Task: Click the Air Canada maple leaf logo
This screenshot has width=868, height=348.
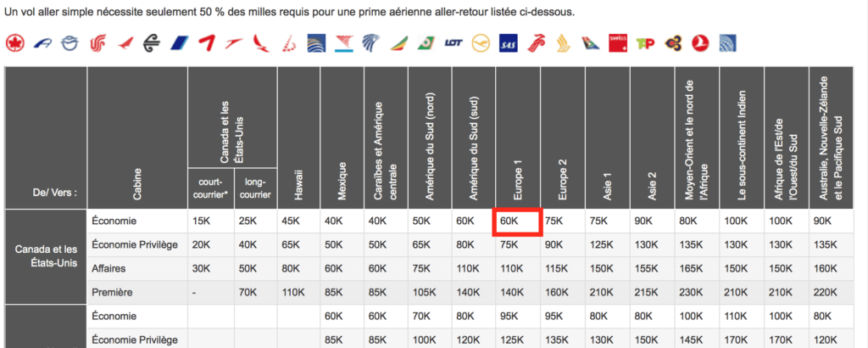Action: (14, 42)
